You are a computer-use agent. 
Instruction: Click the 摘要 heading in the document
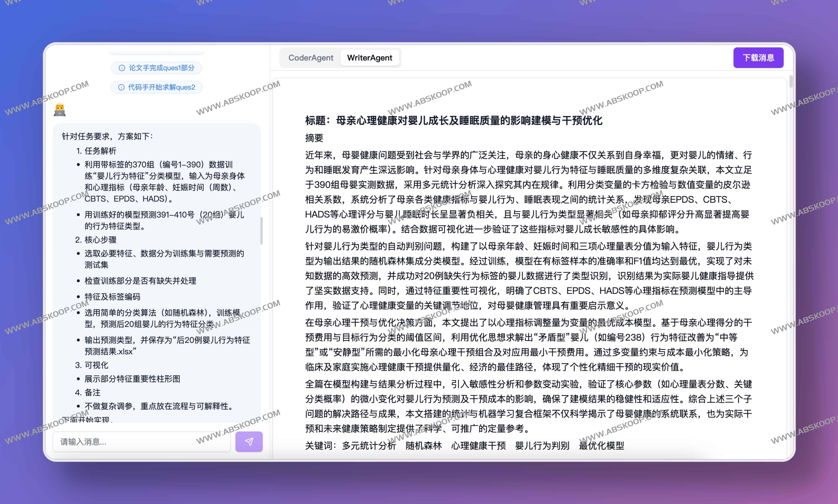coord(314,138)
